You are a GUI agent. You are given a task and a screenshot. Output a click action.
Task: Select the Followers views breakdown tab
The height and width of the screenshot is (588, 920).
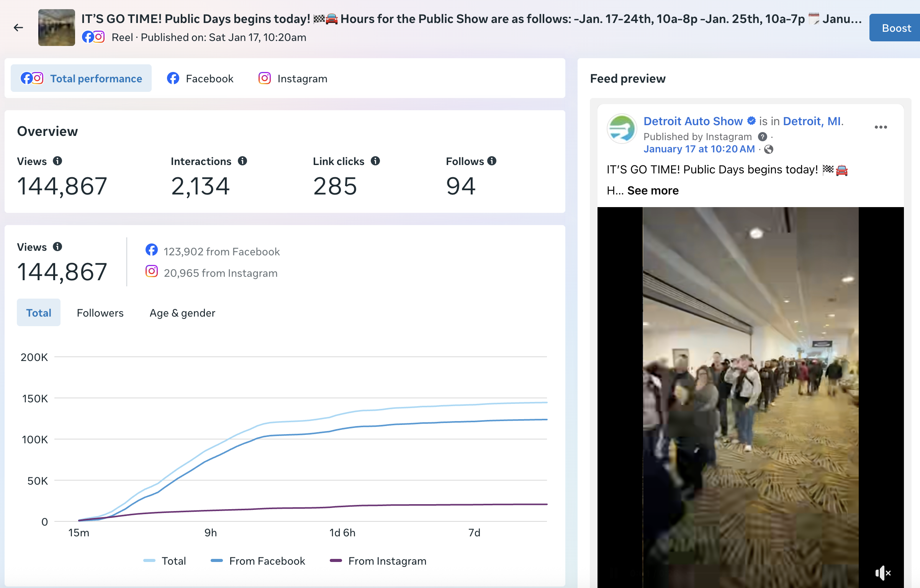click(100, 313)
